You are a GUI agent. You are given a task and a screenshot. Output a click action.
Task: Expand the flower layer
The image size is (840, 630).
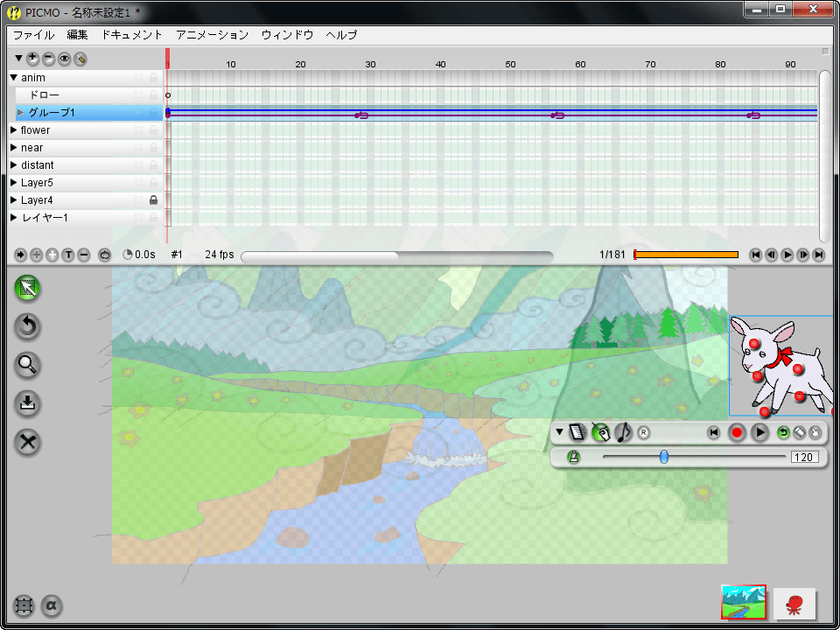14,130
